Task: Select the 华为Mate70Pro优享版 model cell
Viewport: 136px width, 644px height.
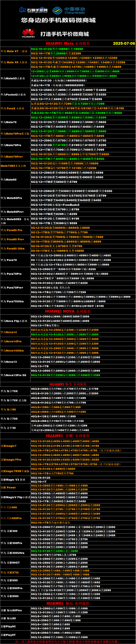Action: (15, 134)
